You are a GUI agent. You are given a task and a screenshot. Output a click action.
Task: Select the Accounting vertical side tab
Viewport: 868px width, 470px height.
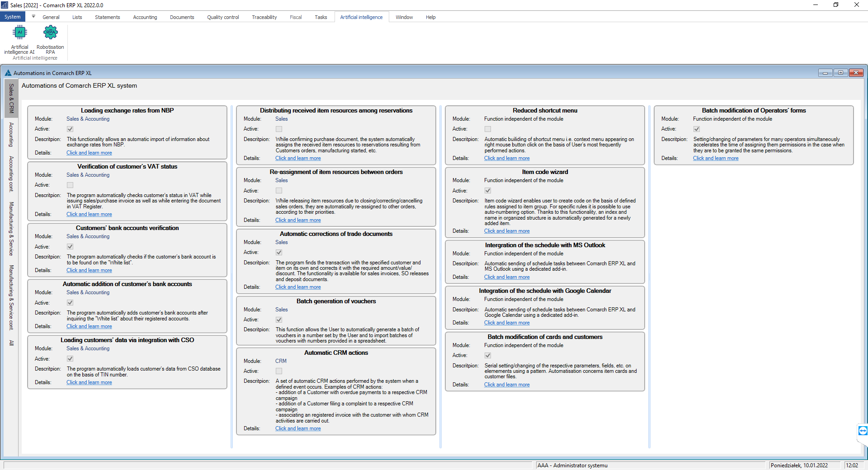[x=11, y=135]
